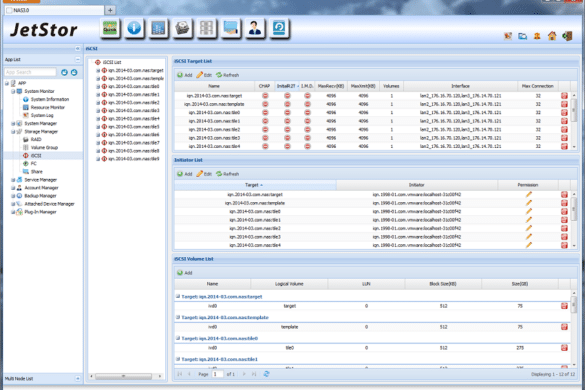Click the logout door icon

coord(567,36)
